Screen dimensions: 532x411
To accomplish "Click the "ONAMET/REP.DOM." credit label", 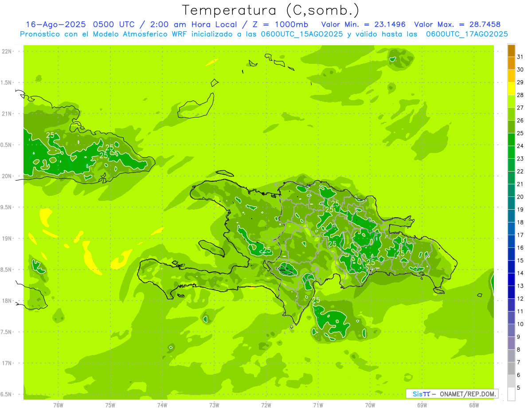I will (x=467, y=394).
